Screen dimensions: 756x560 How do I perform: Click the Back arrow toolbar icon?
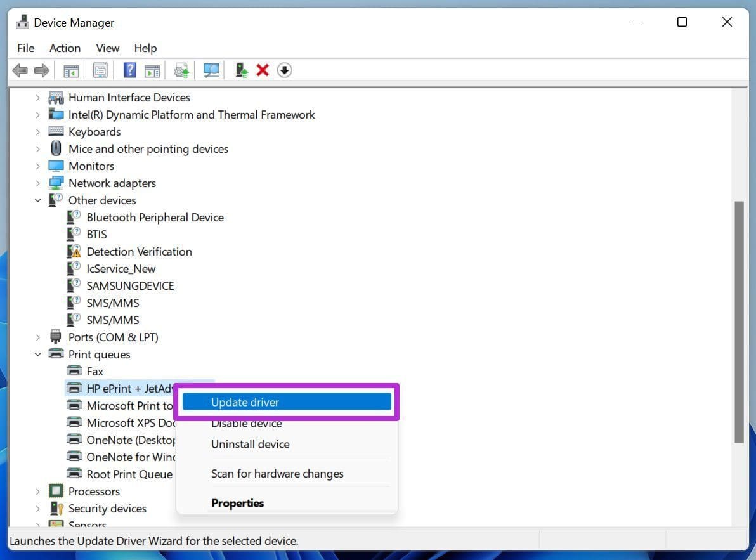click(20, 70)
